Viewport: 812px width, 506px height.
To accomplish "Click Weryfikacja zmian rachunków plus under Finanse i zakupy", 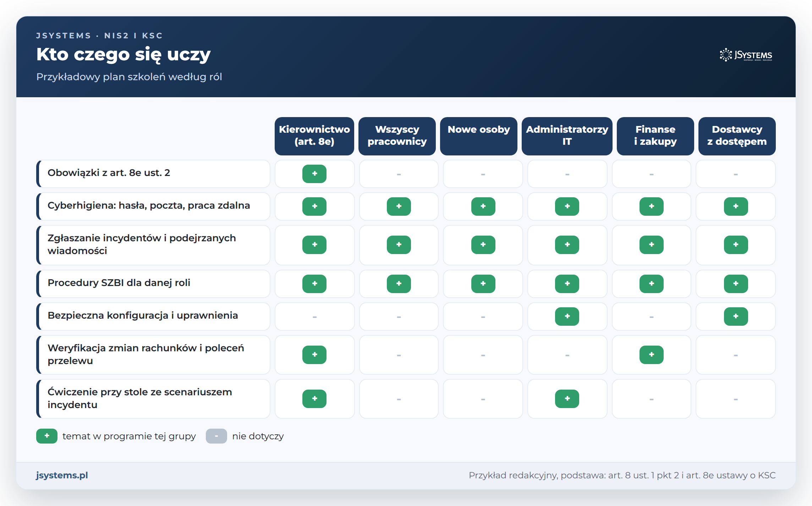I will (x=652, y=355).
